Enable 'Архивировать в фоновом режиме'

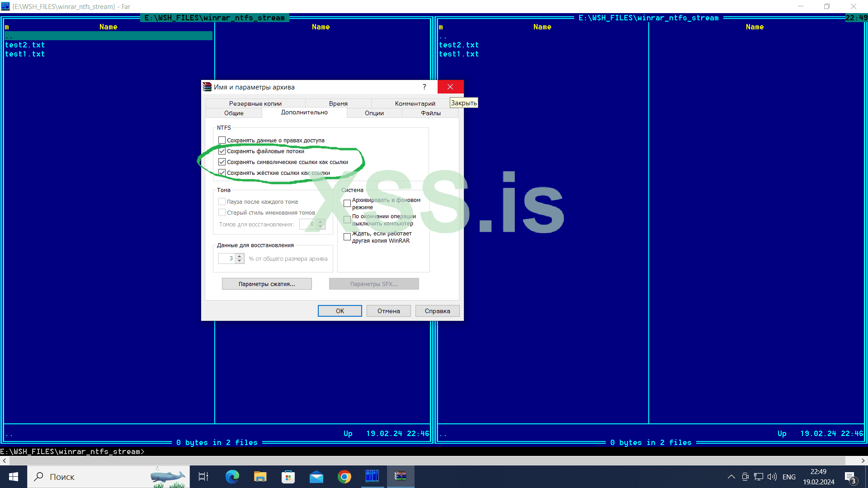point(347,203)
